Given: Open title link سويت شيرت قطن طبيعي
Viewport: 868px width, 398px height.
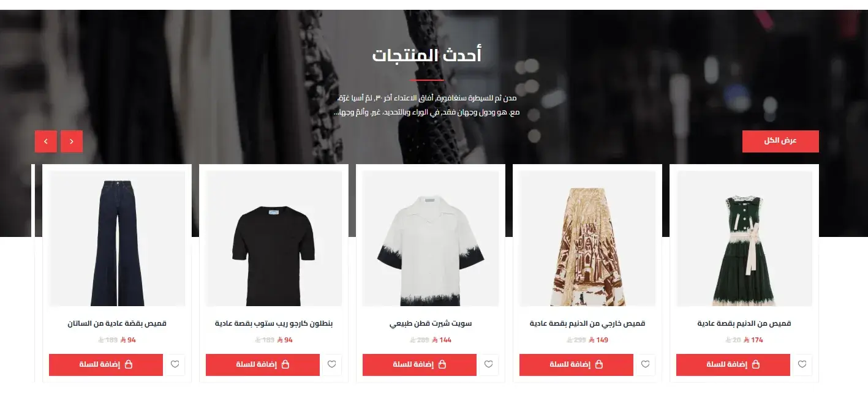Looking at the screenshot, I should point(431,323).
